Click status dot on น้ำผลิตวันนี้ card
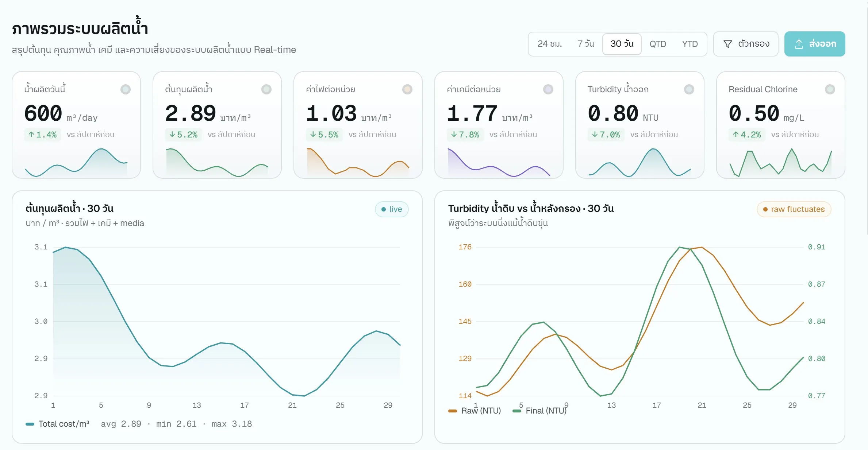Screen dimensions: 868x450 pos(126,89)
